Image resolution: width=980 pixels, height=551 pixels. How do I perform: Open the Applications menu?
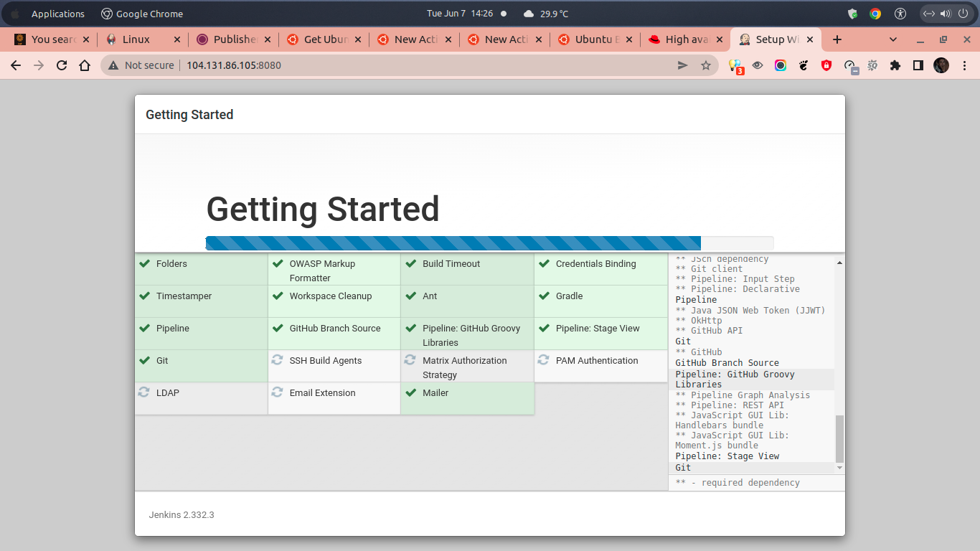(x=57, y=14)
